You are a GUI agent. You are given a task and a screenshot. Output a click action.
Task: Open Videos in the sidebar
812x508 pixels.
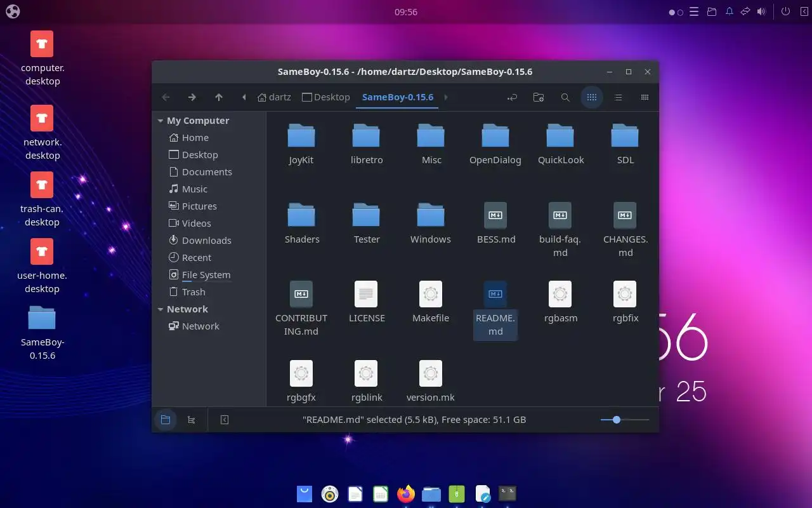pyautogui.click(x=190, y=224)
